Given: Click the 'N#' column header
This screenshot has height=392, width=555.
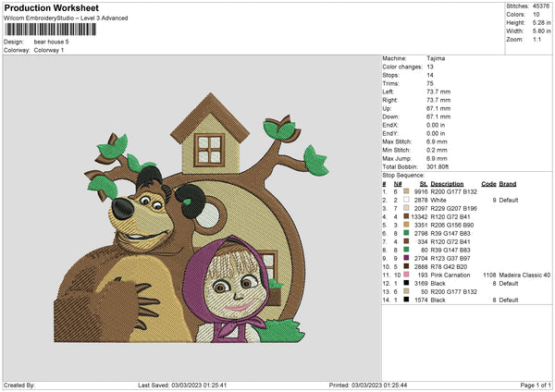Looking at the screenshot, I should pyautogui.click(x=398, y=184).
